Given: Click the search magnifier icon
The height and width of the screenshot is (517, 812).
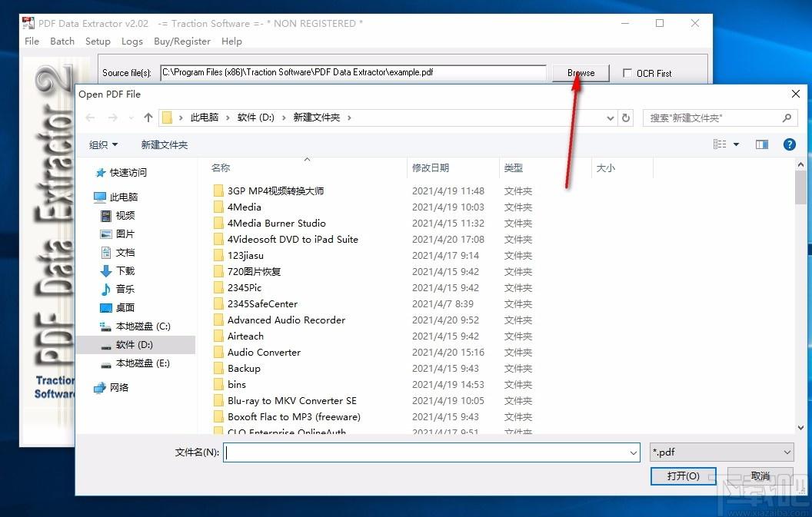Looking at the screenshot, I should tap(787, 118).
